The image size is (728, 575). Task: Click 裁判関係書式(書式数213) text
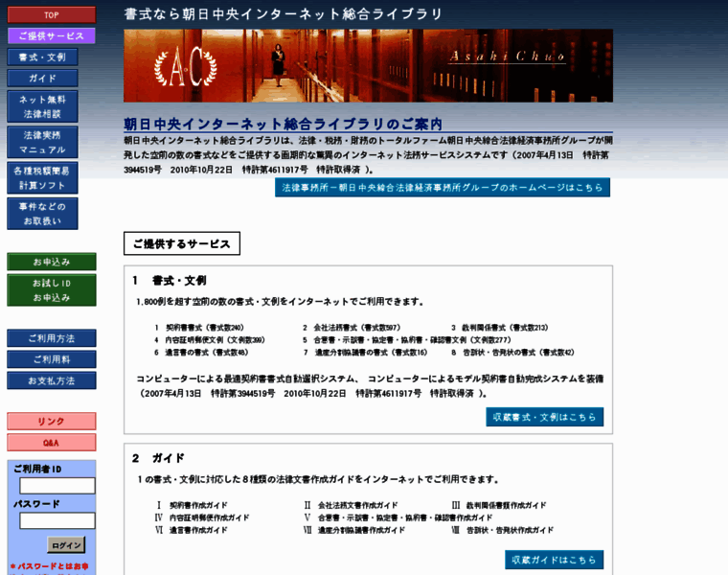click(x=505, y=328)
